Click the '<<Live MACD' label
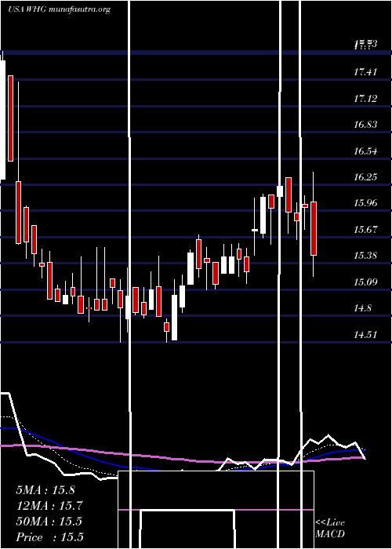The height and width of the screenshot is (549, 392). click(x=330, y=528)
